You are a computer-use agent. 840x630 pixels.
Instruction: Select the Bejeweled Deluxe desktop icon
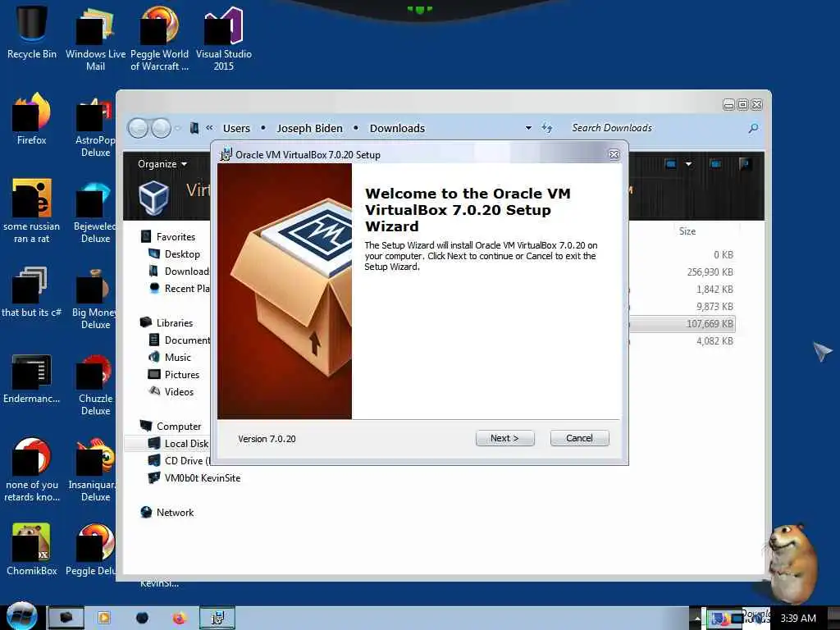(95, 211)
